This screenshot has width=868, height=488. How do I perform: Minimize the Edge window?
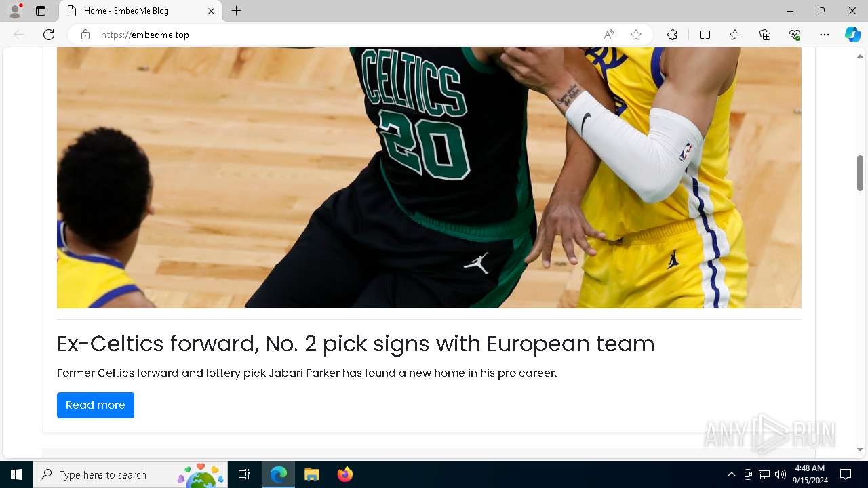tap(789, 11)
